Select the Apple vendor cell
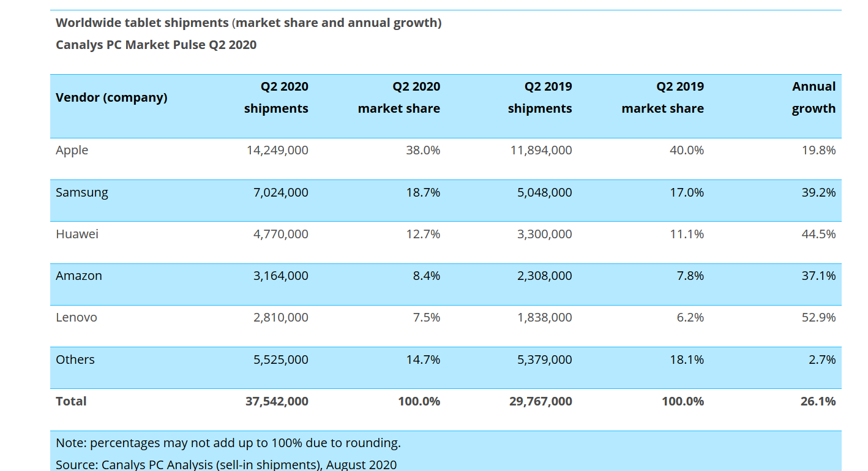The height and width of the screenshot is (471, 868). point(72,151)
